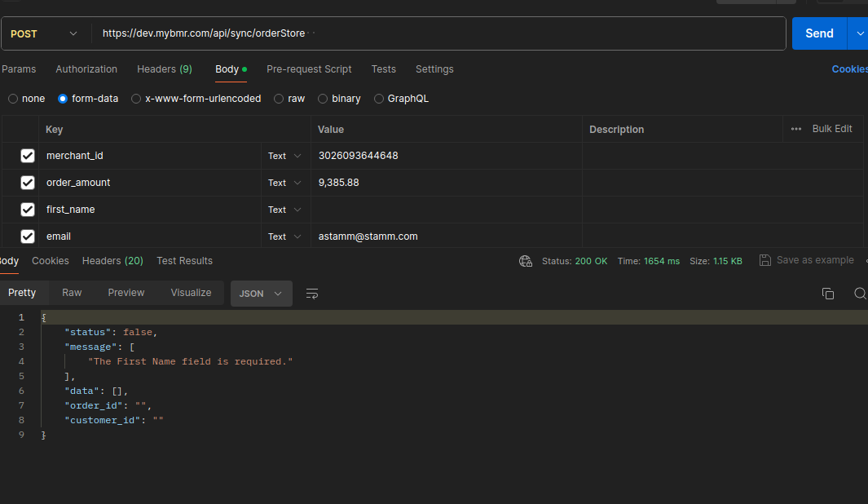The width and height of the screenshot is (868, 504).
Task: Click the copy response icon
Action: click(827, 294)
